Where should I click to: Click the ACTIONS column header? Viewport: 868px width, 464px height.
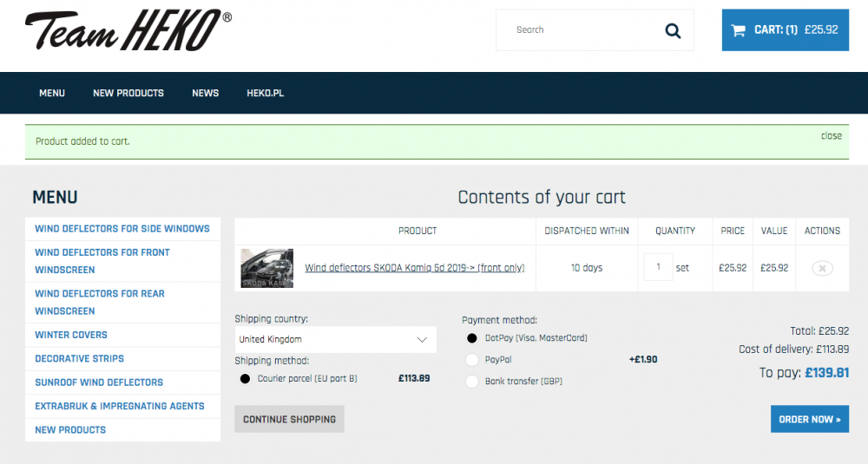click(822, 232)
